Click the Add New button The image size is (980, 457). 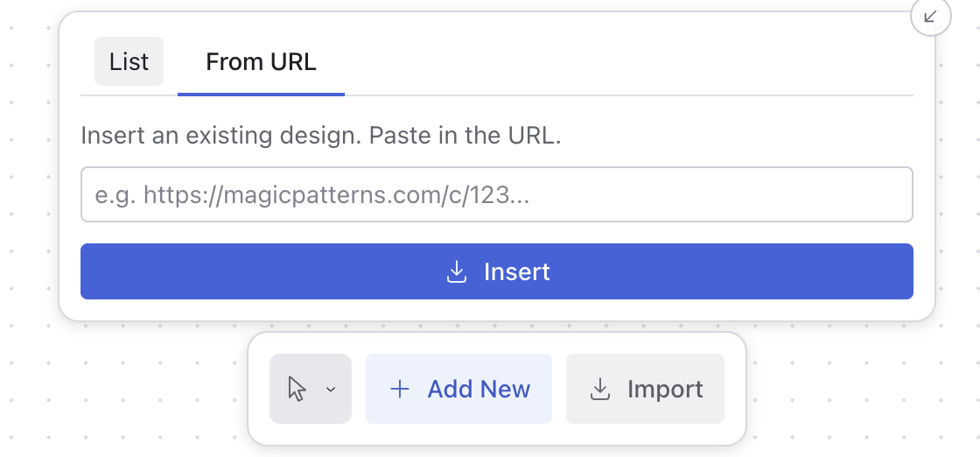tap(458, 389)
